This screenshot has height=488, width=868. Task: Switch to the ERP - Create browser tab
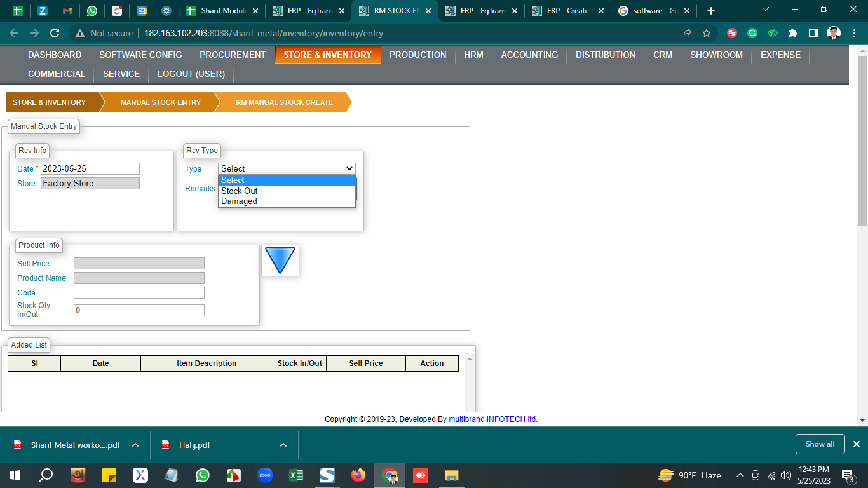(x=568, y=11)
